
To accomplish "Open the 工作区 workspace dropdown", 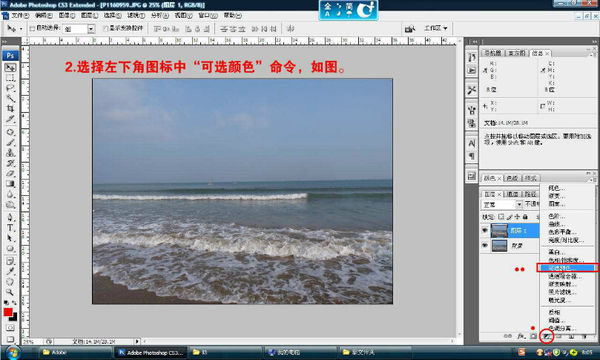I will 435,28.
